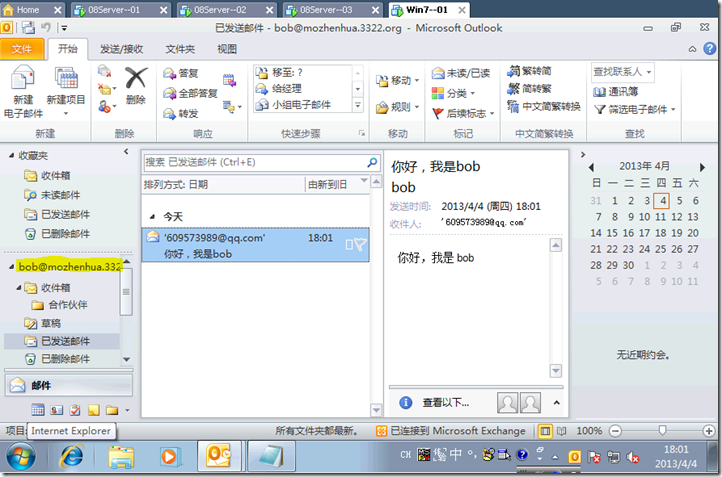Click 全部答复 to reply all

190,93
